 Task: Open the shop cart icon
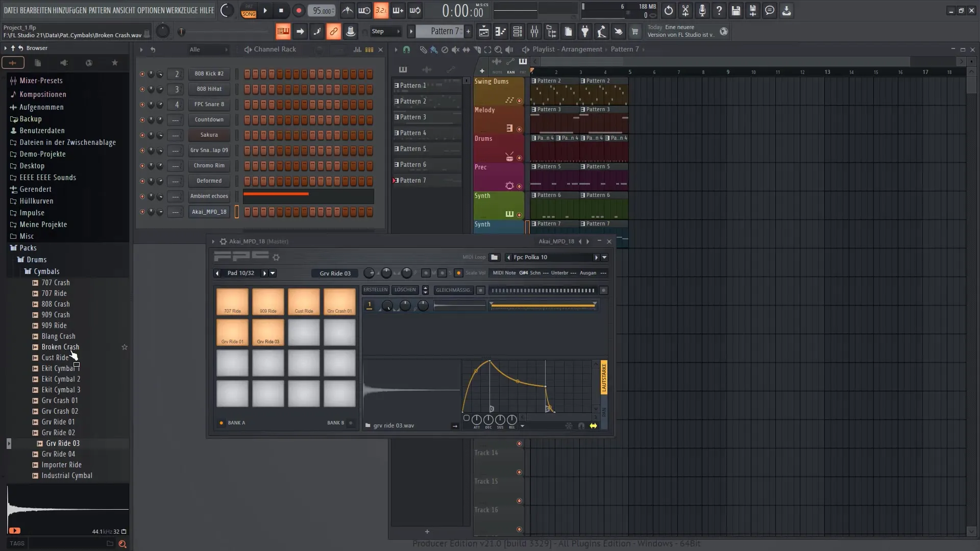click(x=635, y=32)
